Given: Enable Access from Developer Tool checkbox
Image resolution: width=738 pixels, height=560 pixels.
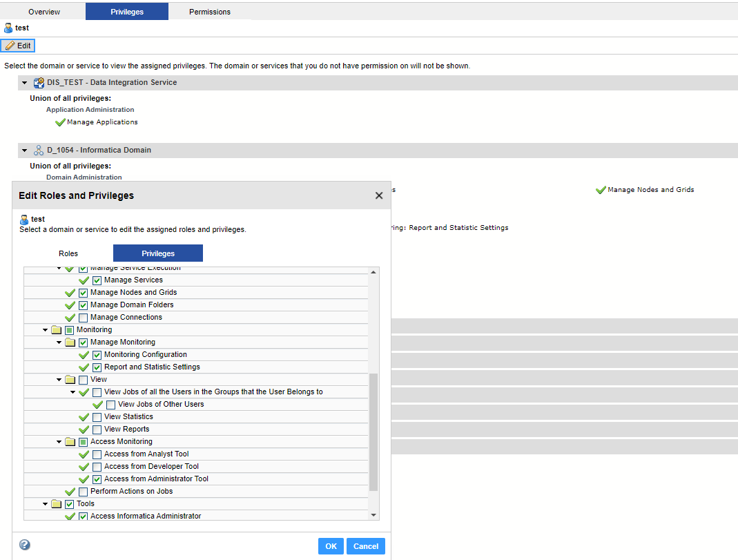Looking at the screenshot, I should (x=97, y=467).
